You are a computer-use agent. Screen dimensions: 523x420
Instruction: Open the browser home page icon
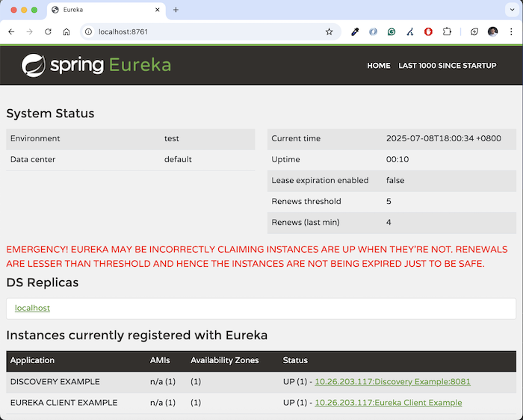click(x=66, y=31)
